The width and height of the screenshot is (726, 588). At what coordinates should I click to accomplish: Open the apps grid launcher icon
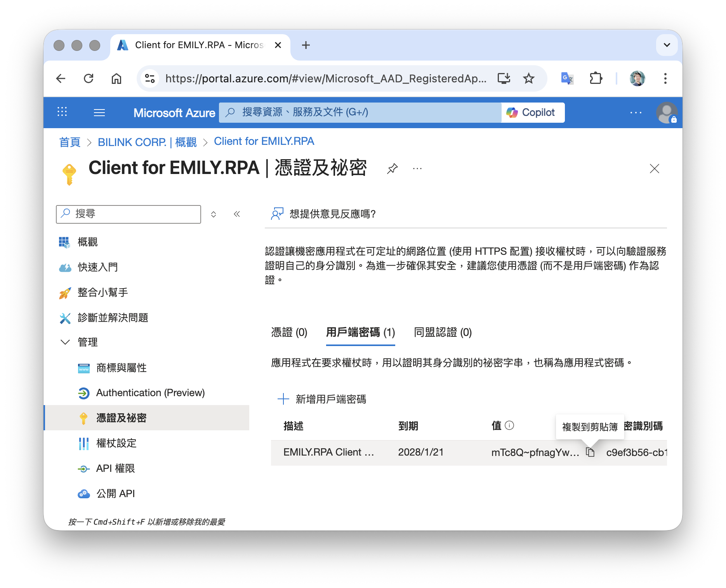point(62,112)
